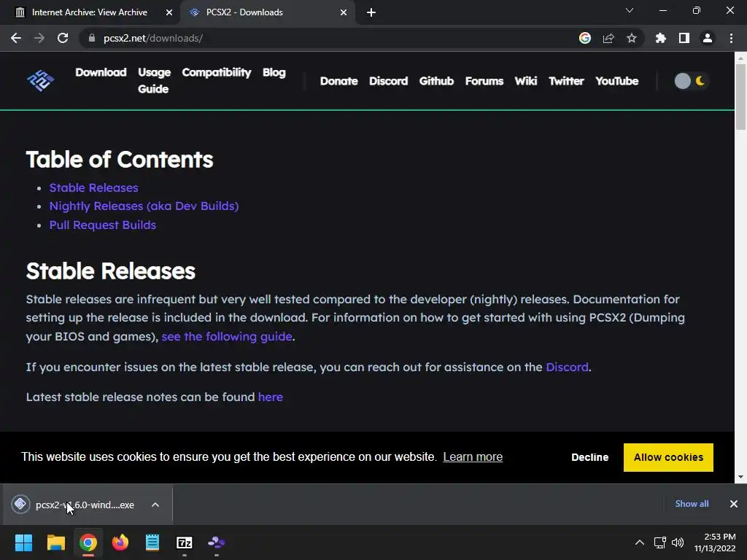View site info via the lock icon

coord(92,38)
